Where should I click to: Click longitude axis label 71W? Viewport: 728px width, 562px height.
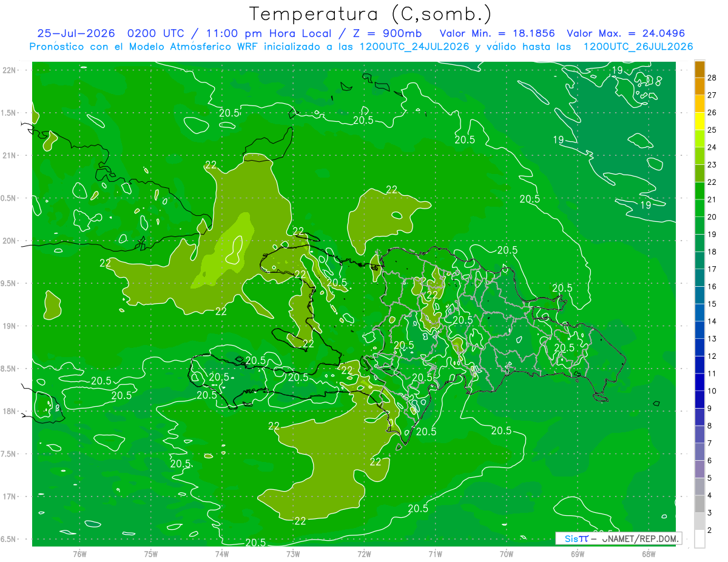(x=435, y=554)
